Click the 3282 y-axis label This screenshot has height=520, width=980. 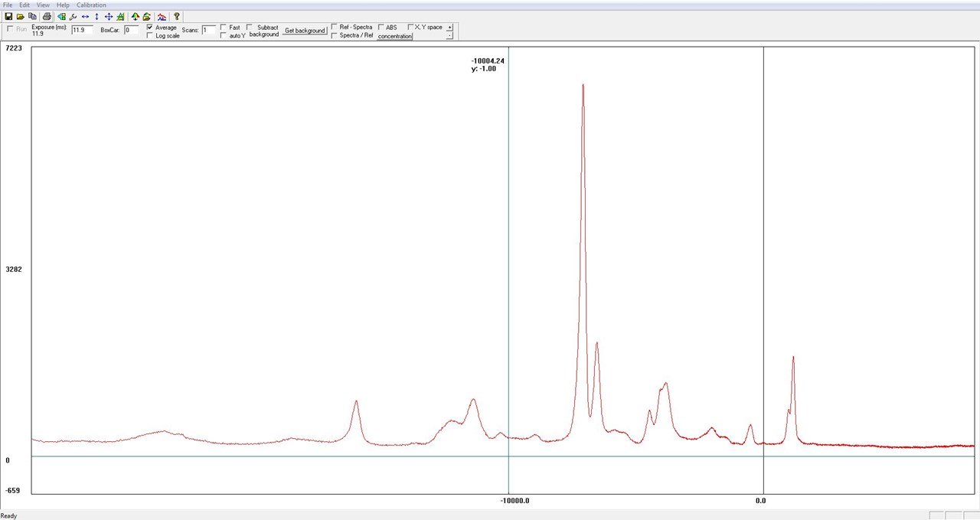[13, 270]
